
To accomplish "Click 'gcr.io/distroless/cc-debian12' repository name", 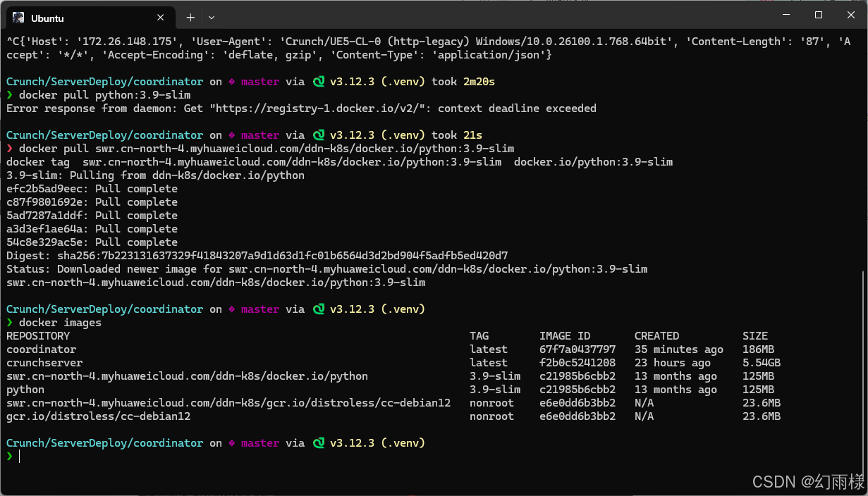I will coord(98,416).
